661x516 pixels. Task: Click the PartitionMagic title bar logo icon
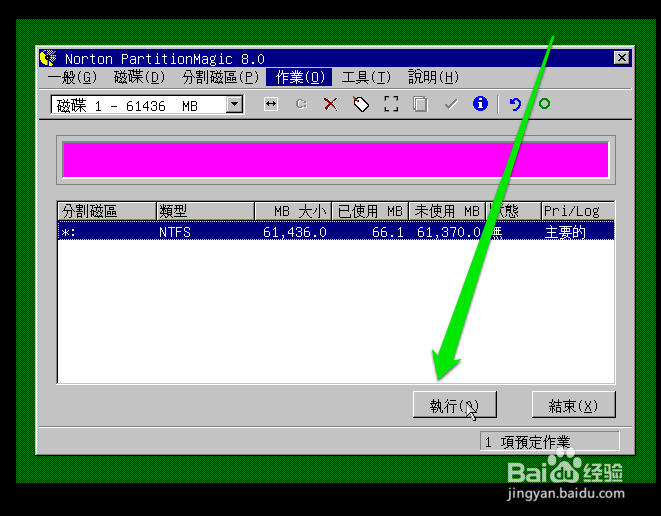point(48,58)
